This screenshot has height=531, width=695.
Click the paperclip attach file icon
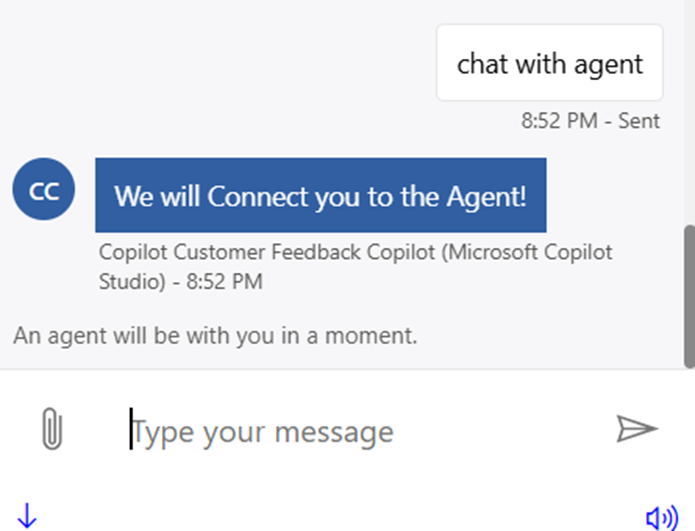[50, 430]
